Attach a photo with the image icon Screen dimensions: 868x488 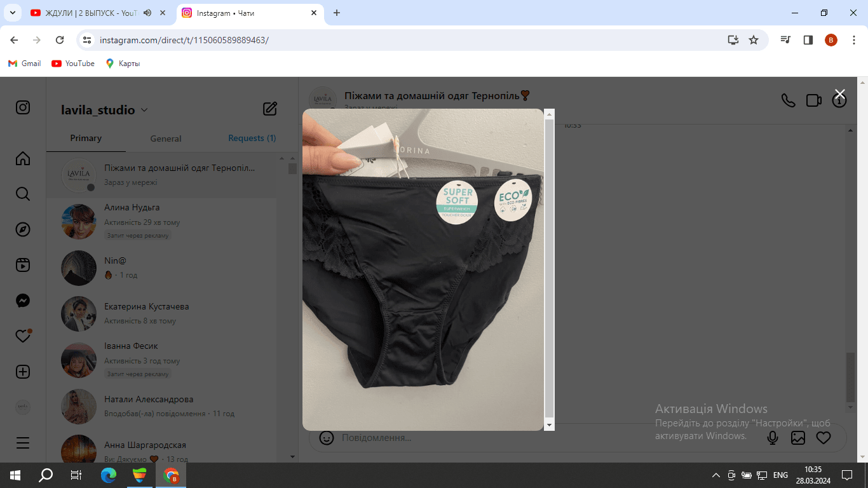(798, 438)
